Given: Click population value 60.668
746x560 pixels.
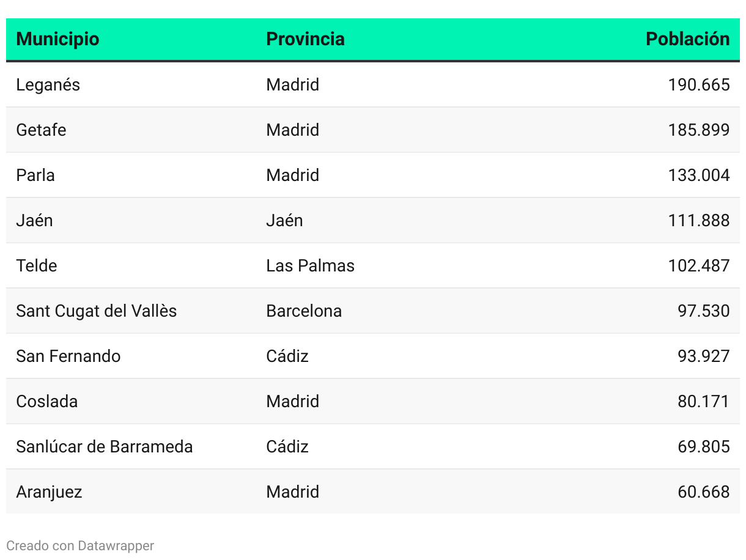Looking at the screenshot, I should 704,492.
